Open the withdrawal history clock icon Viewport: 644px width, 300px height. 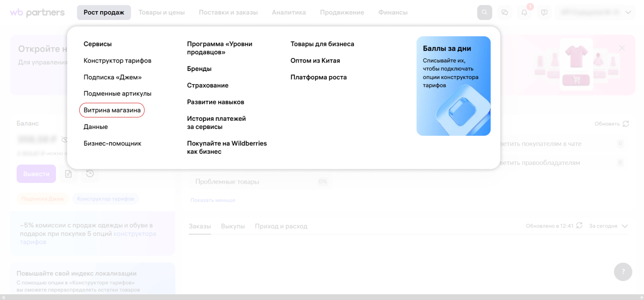pyautogui.click(x=90, y=173)
